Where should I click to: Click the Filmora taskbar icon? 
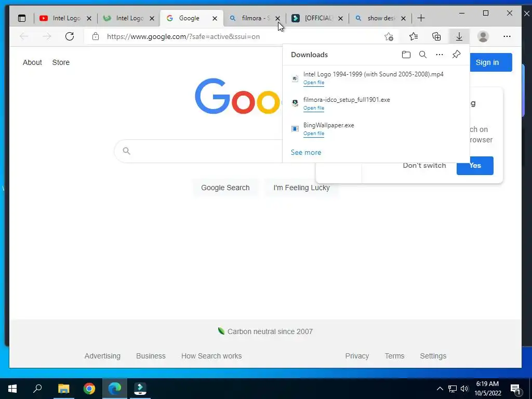(140, 389)
